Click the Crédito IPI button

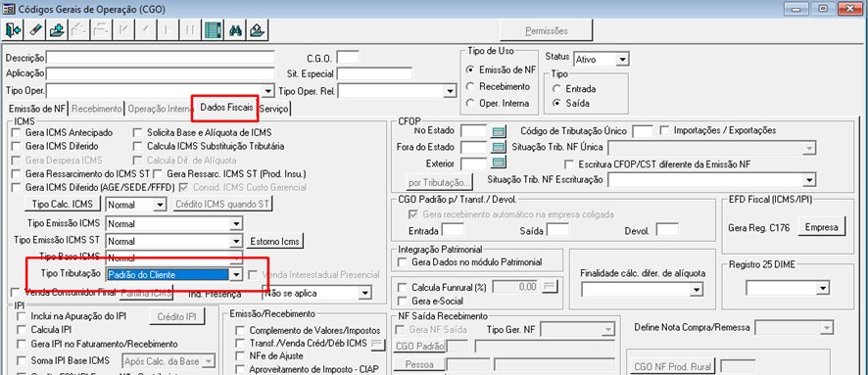point(176,317)
